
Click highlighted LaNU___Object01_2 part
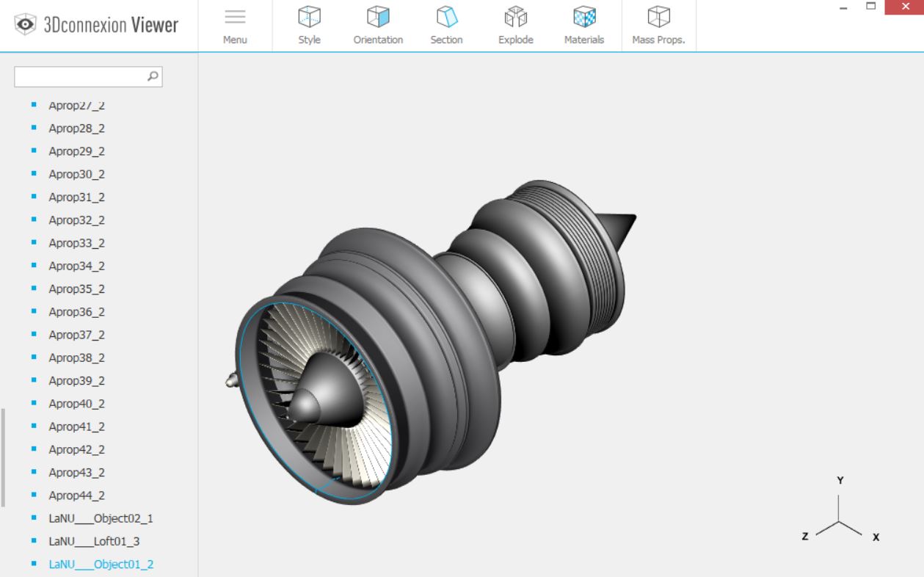point(101,565)
